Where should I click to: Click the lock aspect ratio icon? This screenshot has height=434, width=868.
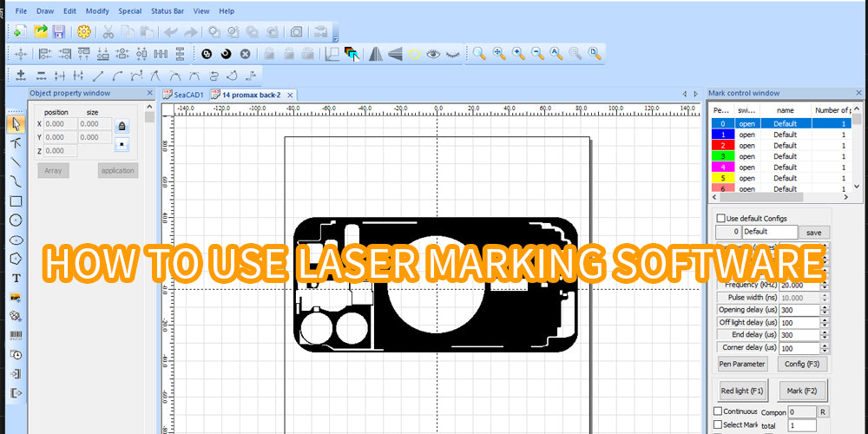pyautogui.click(x=122, y=125)
